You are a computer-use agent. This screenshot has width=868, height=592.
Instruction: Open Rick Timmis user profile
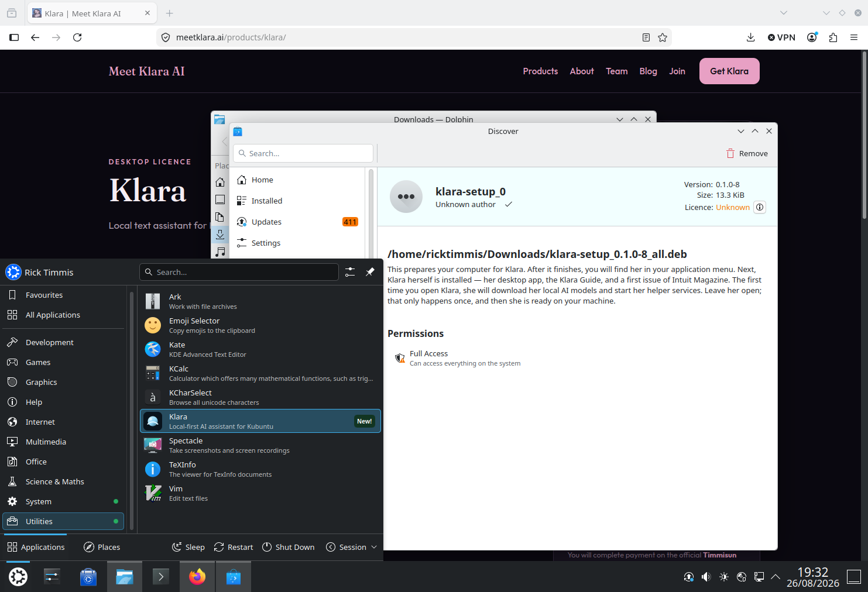click(40, 272)
